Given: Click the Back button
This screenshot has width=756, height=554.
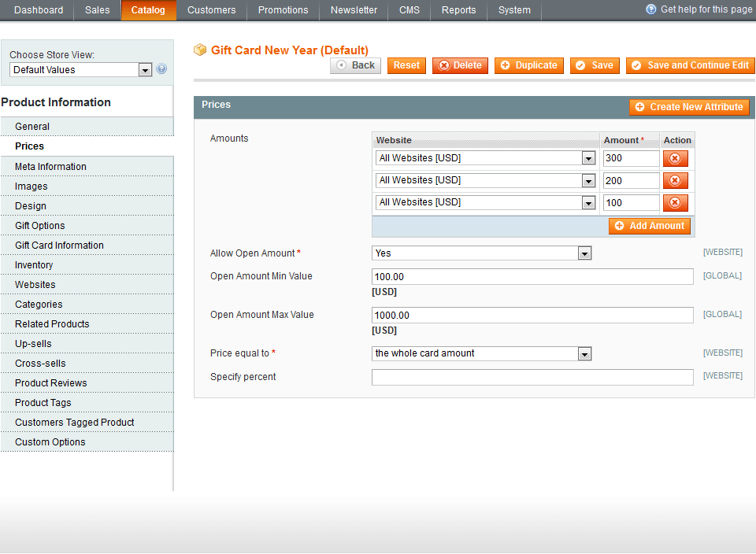Looking at the screenshot, I should point(355,65).
